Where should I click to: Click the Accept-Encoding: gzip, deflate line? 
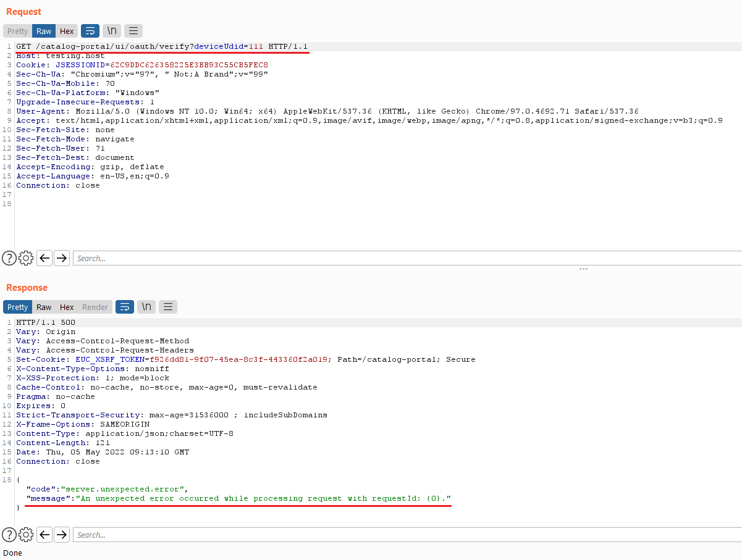point(90,167)
